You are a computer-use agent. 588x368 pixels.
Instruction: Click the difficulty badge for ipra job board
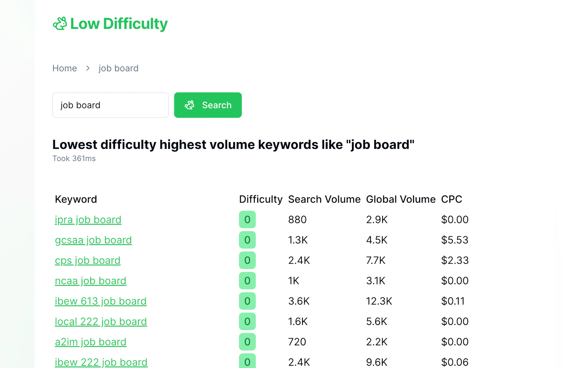click(x=247, y=219)
